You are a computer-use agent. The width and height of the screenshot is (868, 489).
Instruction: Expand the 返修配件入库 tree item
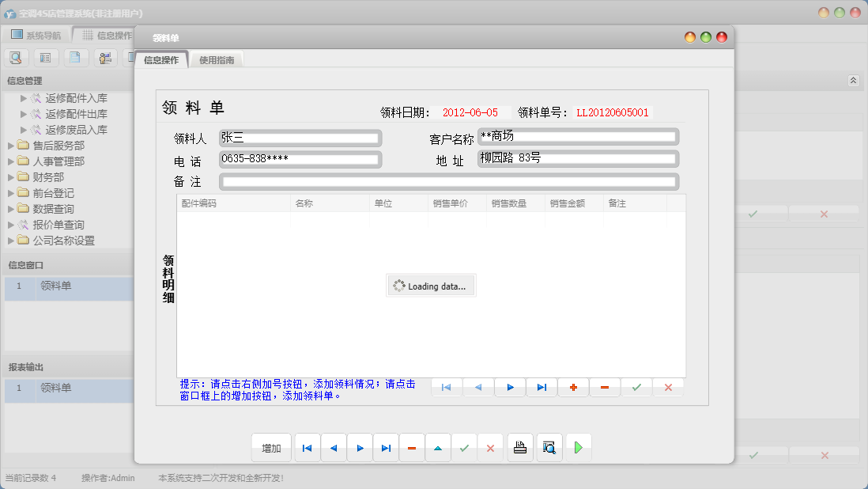pyautogui.click(x=24, y=98)
